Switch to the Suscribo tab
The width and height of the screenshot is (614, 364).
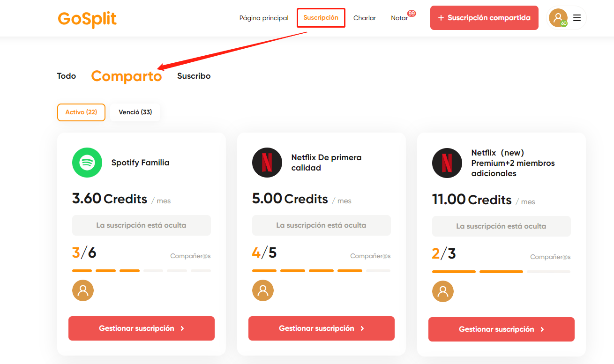194,76
